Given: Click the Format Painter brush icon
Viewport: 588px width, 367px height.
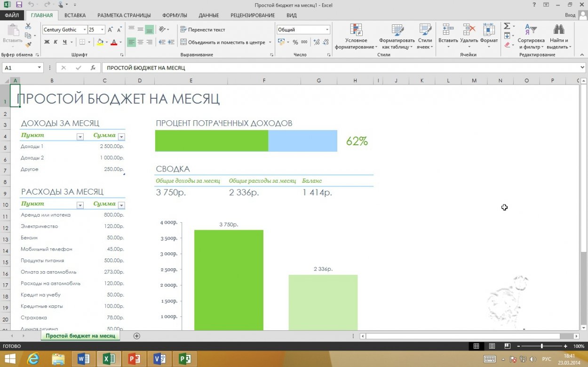Looking at the screenshot, I should point(28,45).
